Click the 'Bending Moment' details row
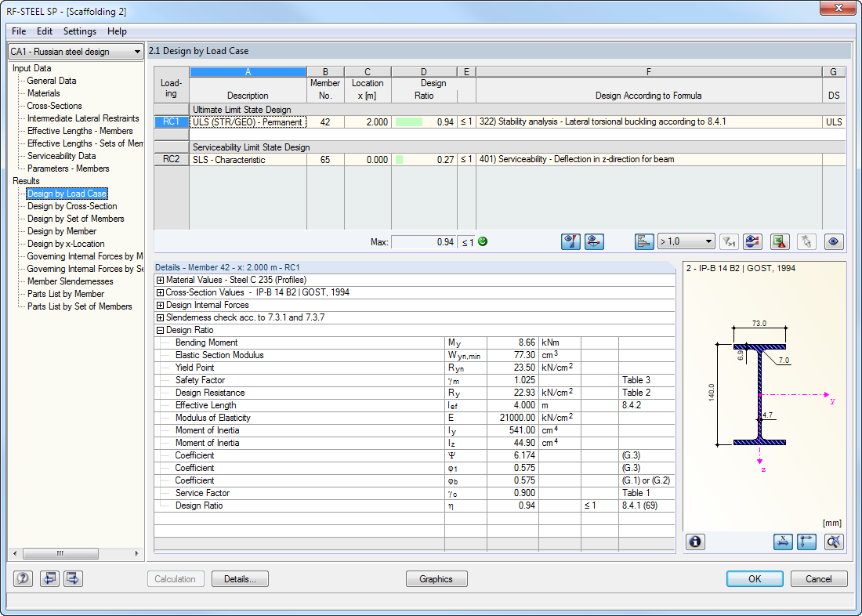This screenshot has width=862, height=616. [x=415, y=342]
